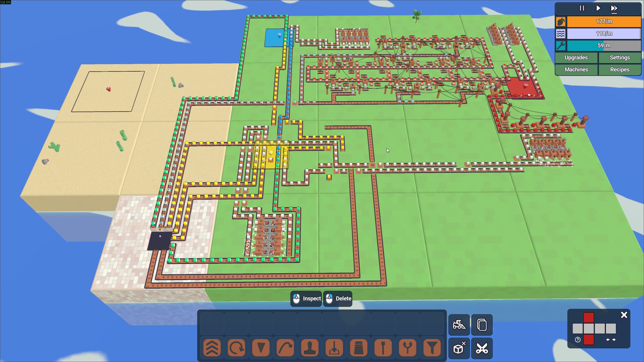This screenshot has width=644, height=362.
Task: Select the gray face between red faces
Action: click(x=589, y=329)
